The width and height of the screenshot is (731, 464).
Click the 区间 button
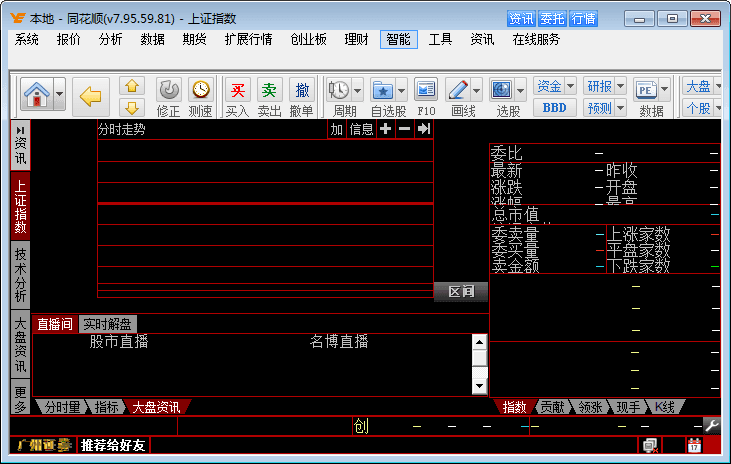(x=461, y=291)
